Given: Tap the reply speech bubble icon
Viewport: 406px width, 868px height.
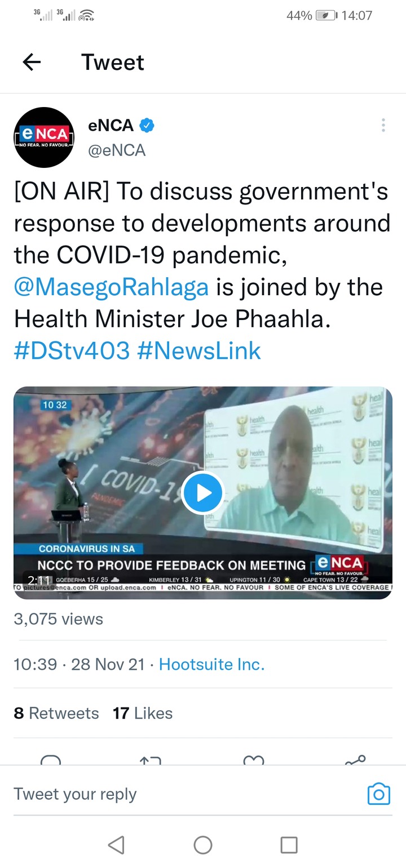Looking at the screenshot, I should point(51,759).
